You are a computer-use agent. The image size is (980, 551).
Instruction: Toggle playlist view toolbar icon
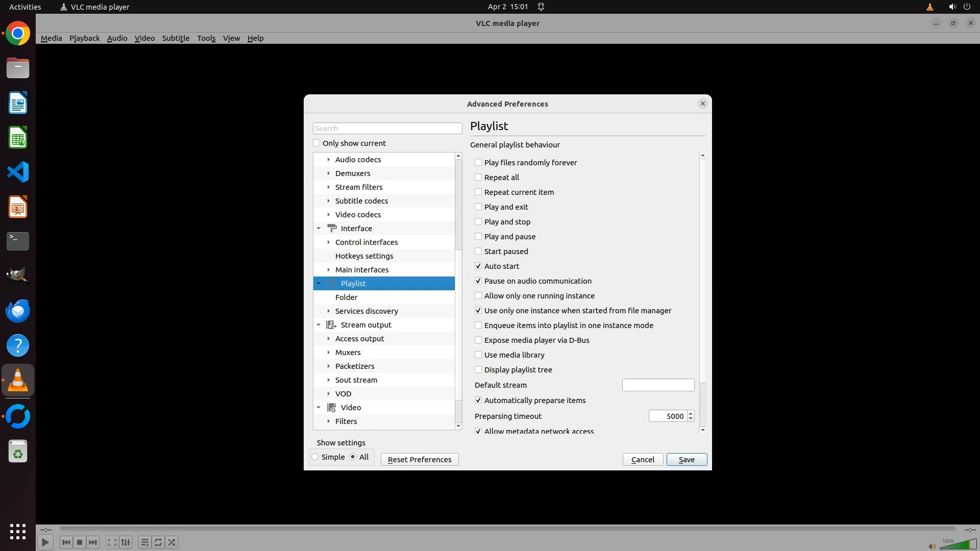click(x=144, y=542)
